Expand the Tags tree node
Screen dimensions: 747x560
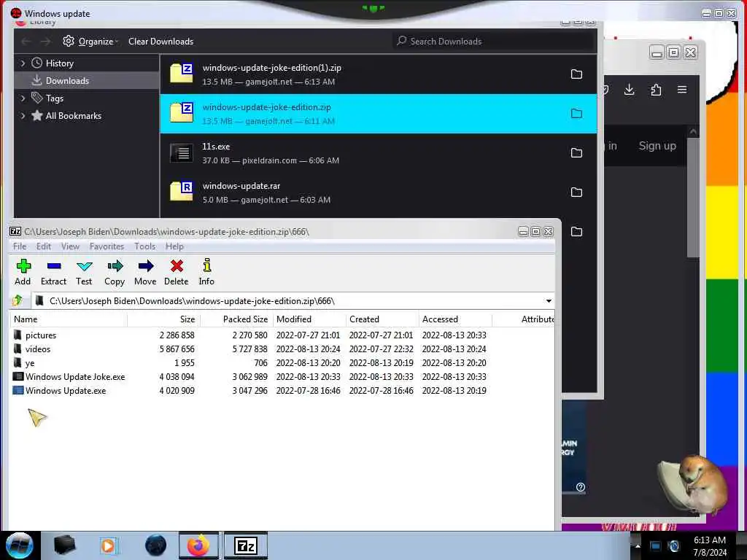[23, 98]
